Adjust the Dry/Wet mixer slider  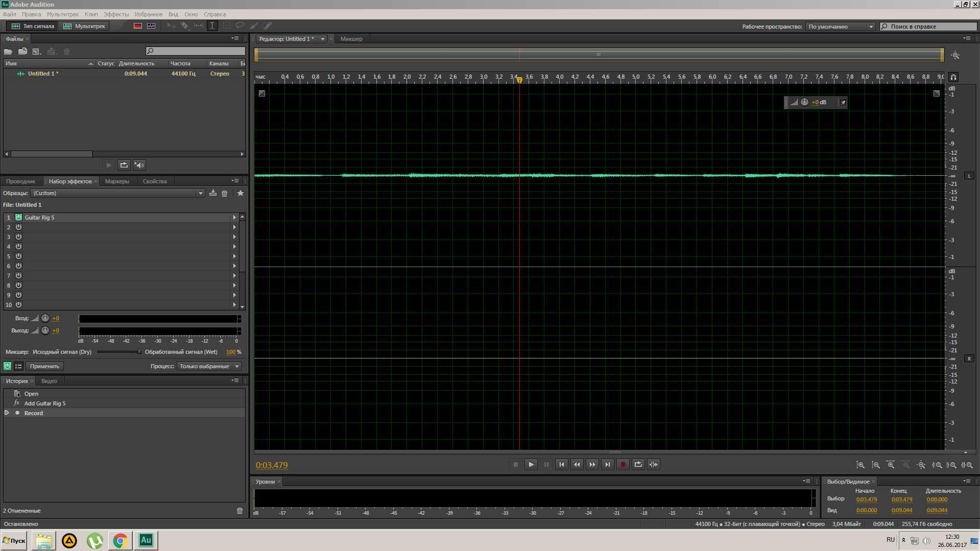(138, 352)
